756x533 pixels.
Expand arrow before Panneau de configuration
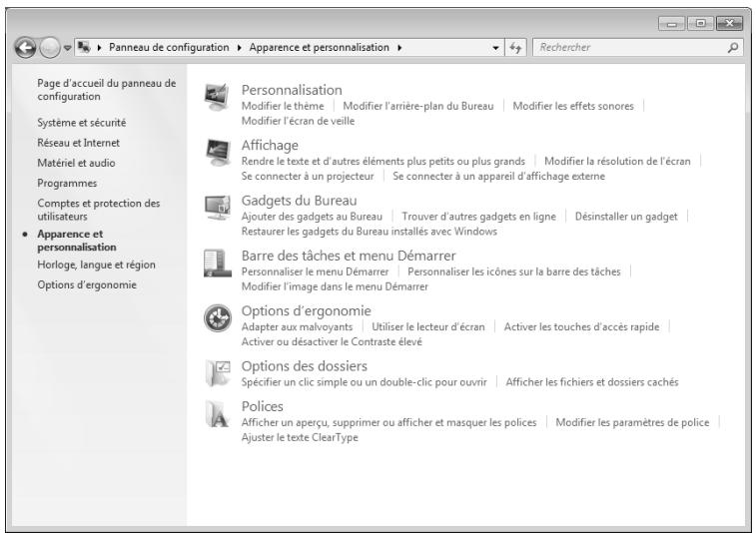pos(99,47)
